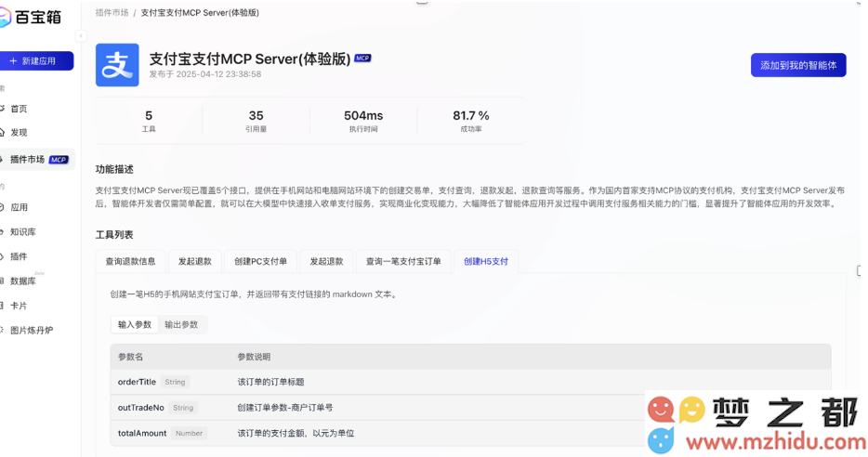Screen dimensions: 868x457
Task: Select 插件市场 in the sidebar
Action: click(x=36, y=160)
